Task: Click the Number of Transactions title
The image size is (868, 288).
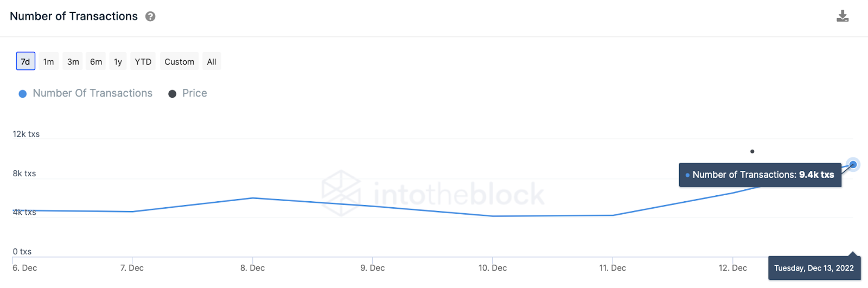Action: [74, 16]
